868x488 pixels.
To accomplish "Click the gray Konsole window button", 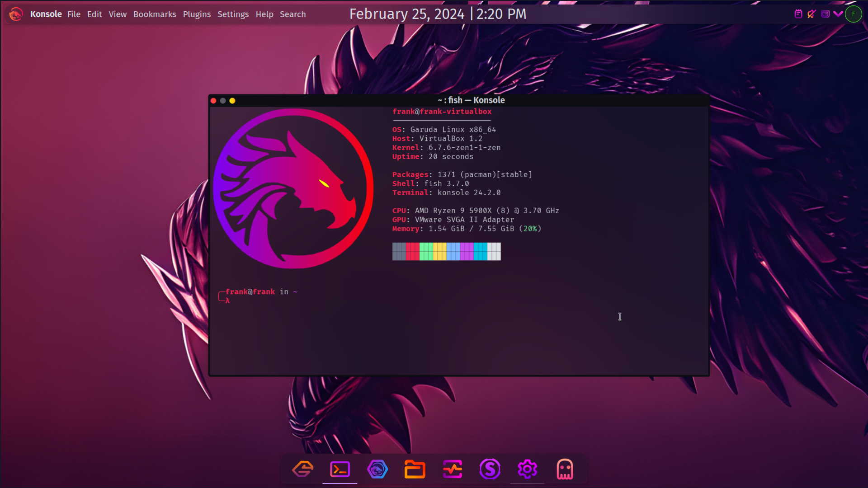I will tap(223, 101).
